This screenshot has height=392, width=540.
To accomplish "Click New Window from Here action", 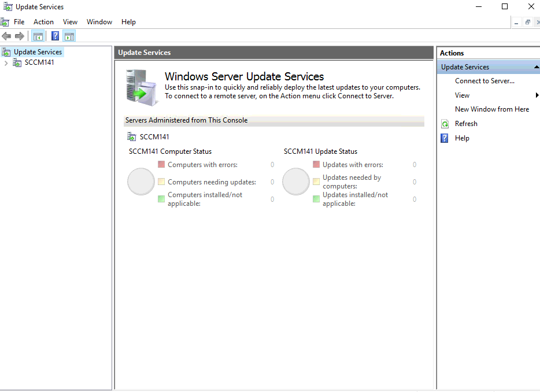I will tap(492, 109).
